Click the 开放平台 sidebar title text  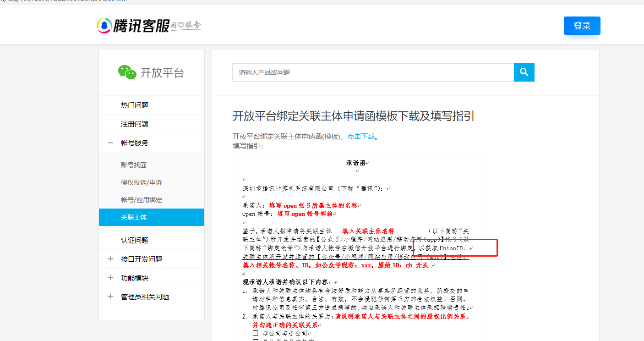pos(162,72)
